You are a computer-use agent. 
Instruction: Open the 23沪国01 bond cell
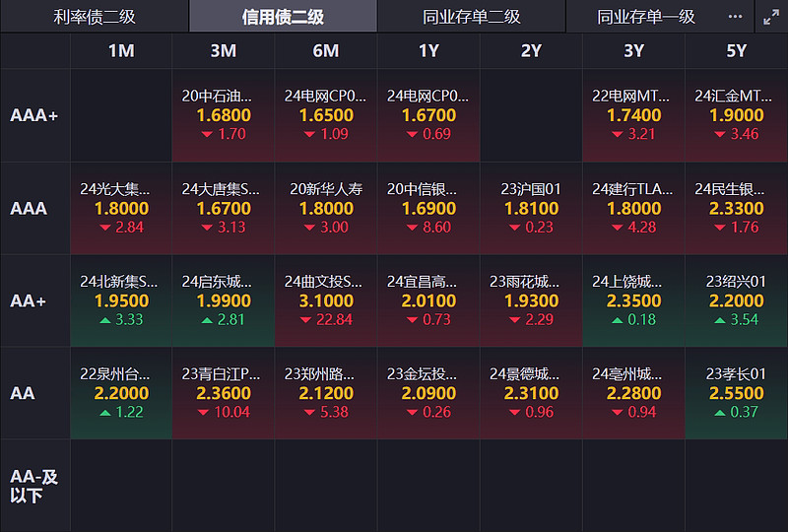531,209
